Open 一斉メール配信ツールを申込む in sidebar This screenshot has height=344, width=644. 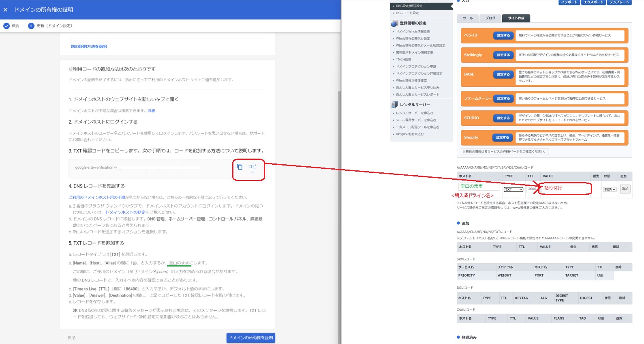[x=417, y=127]
